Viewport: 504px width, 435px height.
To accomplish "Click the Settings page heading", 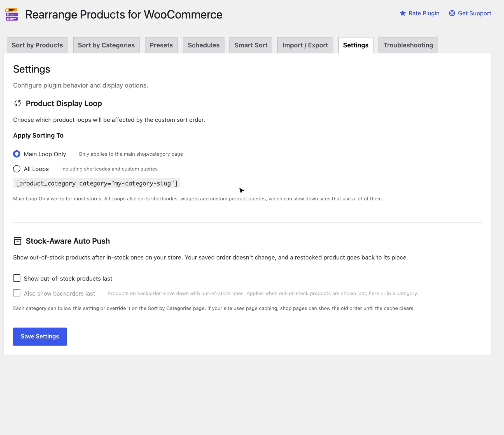I will [32, 69].
